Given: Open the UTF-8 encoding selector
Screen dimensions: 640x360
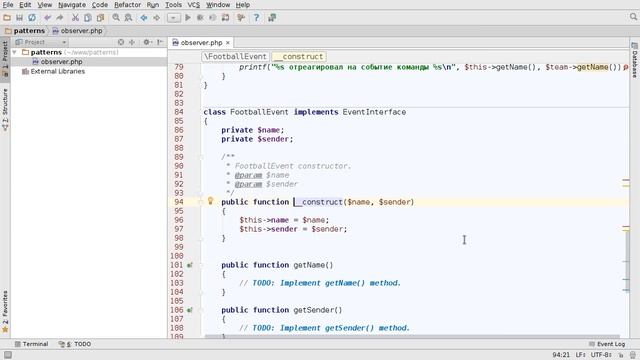Looking at the screenshot, I should click(601, 355).
